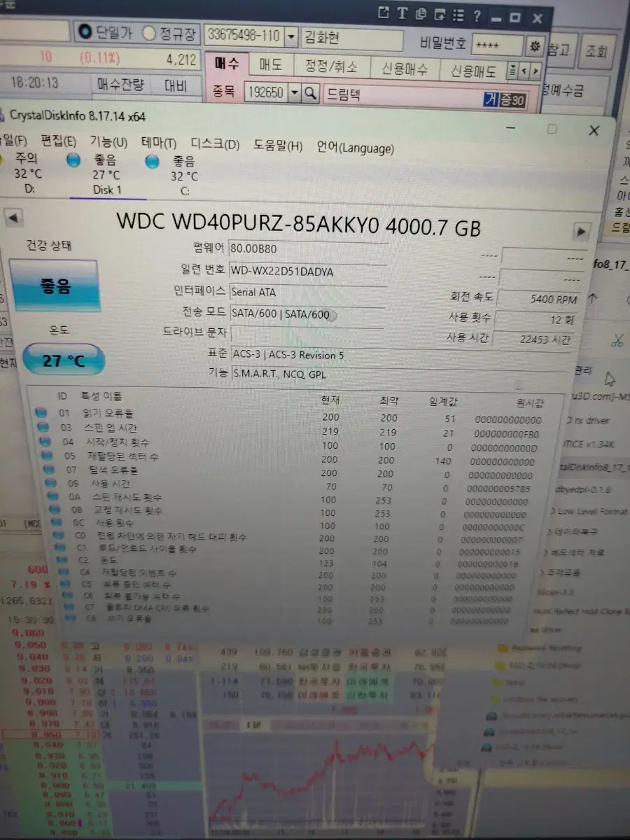The width and height of the screenshot is (630, 840).
Task: Click the stock code field 192650
Action: [x=266, y=92]
